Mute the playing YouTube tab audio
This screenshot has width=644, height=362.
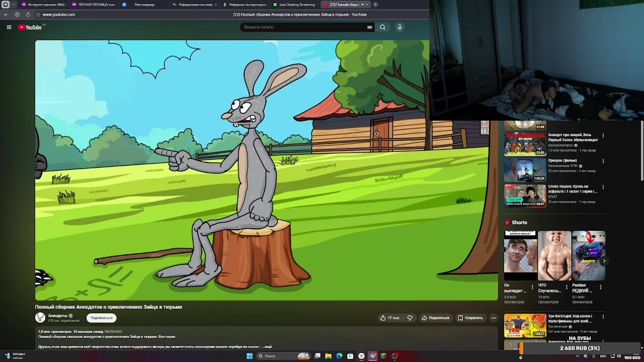click(362, 5)
